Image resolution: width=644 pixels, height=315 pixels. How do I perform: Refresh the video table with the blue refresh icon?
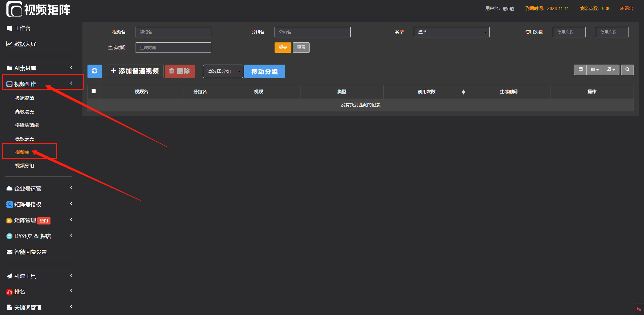(95, 71)
